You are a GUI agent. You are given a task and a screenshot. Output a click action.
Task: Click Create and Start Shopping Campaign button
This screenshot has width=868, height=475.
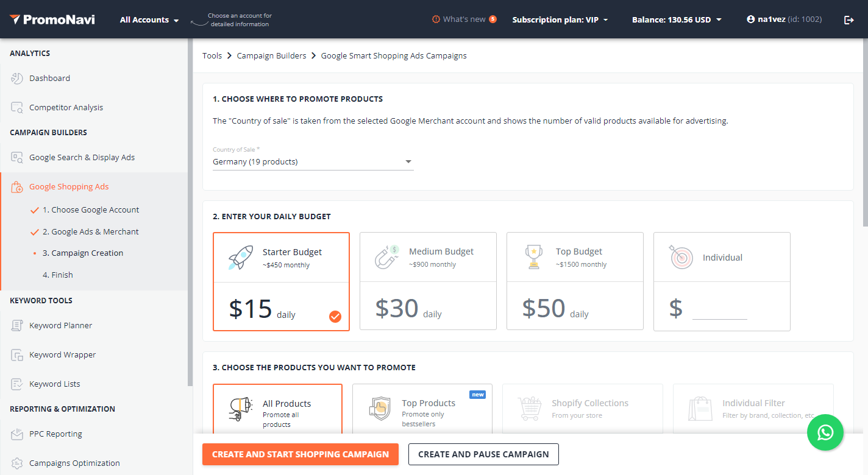(301, 454)
